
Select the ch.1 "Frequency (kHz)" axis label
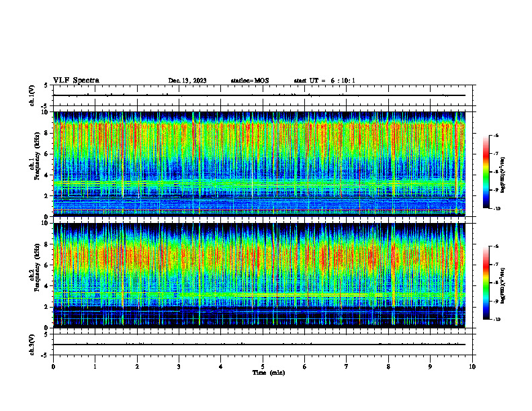(x=37, y=155)
